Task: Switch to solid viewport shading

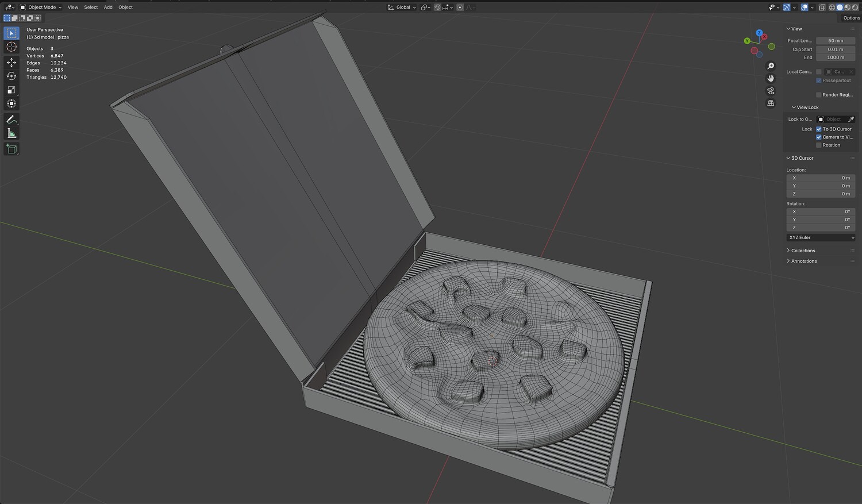Action: pos(840,7)
